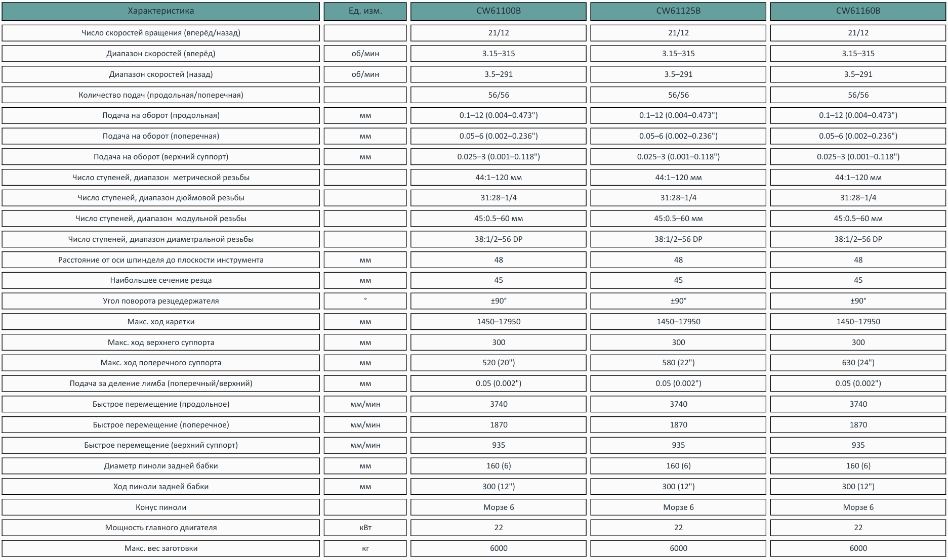
Task: Click the Конус пиноли row label
Action: point(160,507)
